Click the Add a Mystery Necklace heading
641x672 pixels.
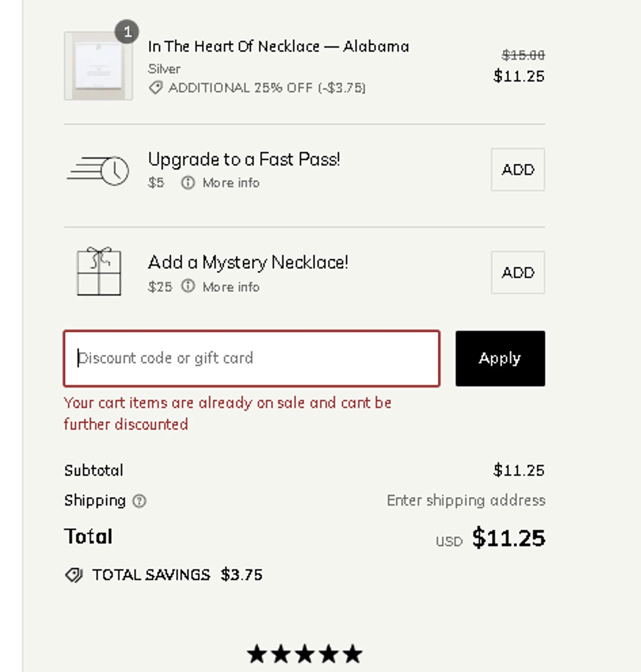point(248,263)
